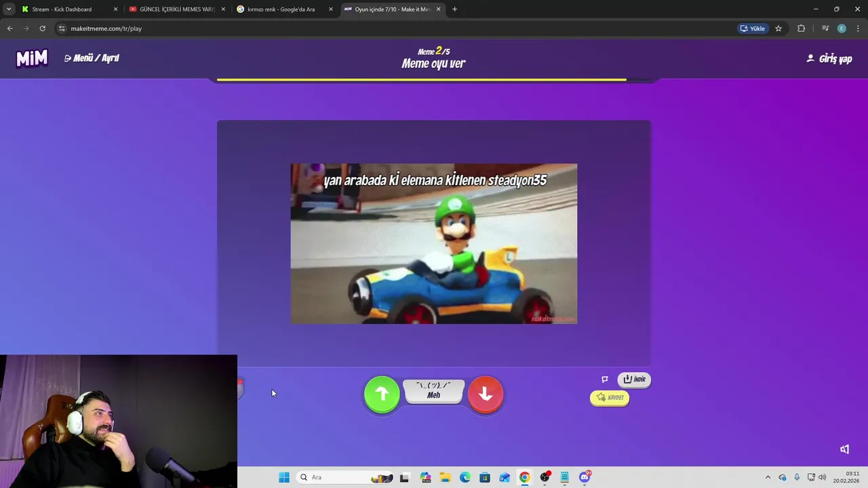The height and width of the screenshot is (488, 868).
Task: Go forward in browser history
Action: tap(26, 28)
